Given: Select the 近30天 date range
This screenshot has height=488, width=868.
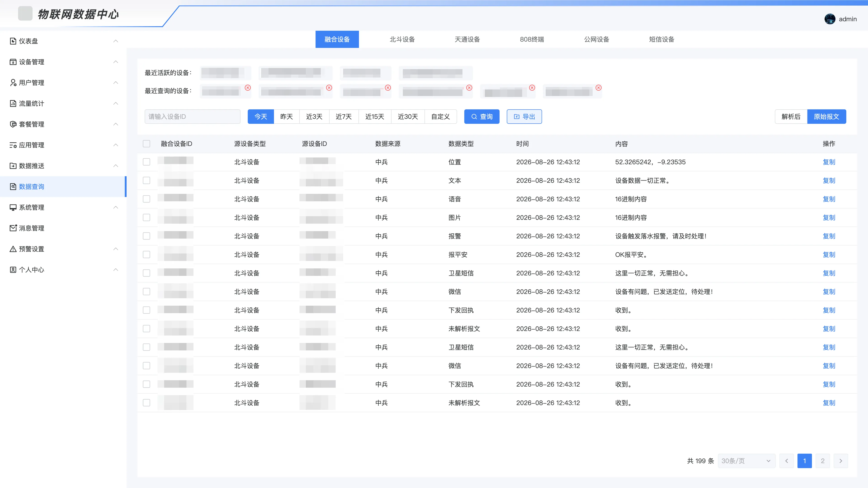Looking at the screenshot, I should [408, 117].
